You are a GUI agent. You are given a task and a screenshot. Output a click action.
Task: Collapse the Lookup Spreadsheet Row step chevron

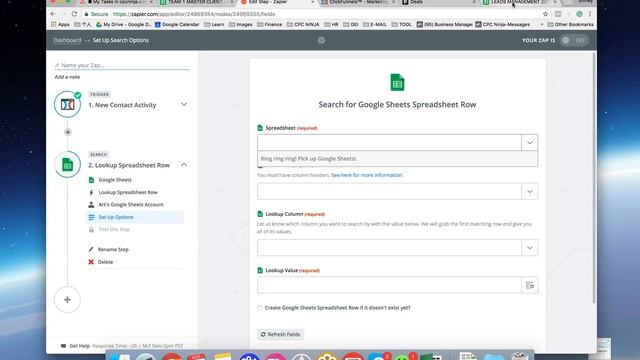(x=184, y=165)
